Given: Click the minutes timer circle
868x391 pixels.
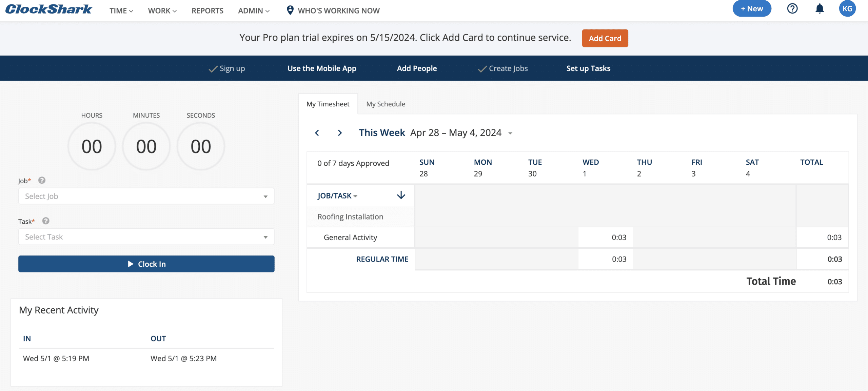Looking at the screenshot, I should click(146, 146).
